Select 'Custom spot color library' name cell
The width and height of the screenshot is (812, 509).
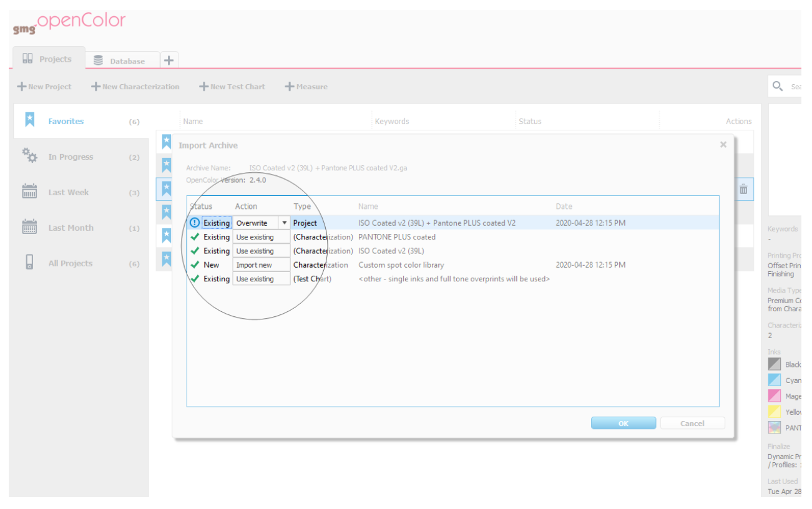(x=401, y=265)
